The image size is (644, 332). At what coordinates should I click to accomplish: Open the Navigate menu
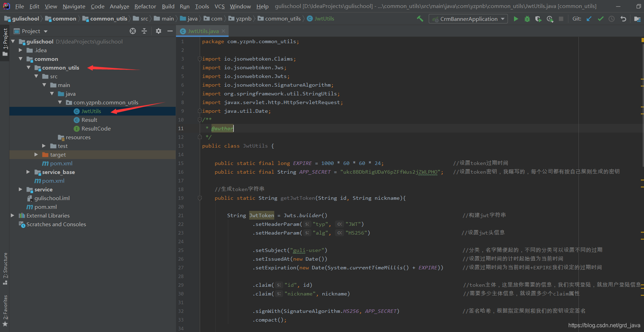tap(74, 6)
